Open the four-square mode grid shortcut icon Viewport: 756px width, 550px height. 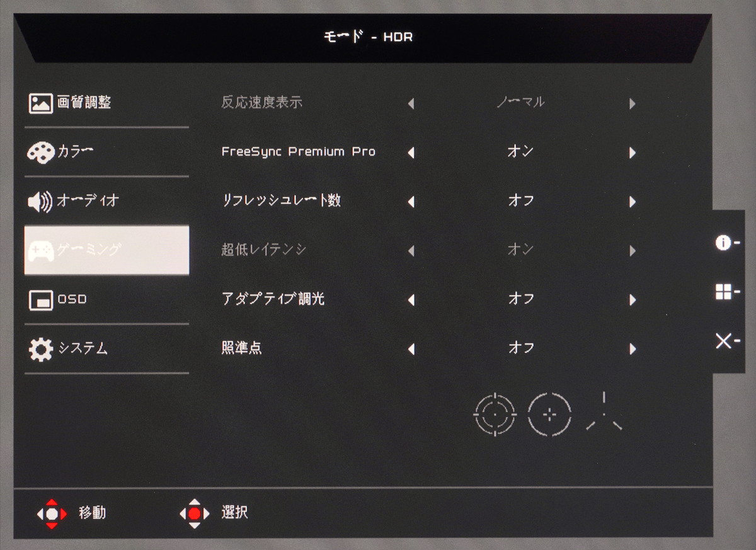[x=727, y=292]
